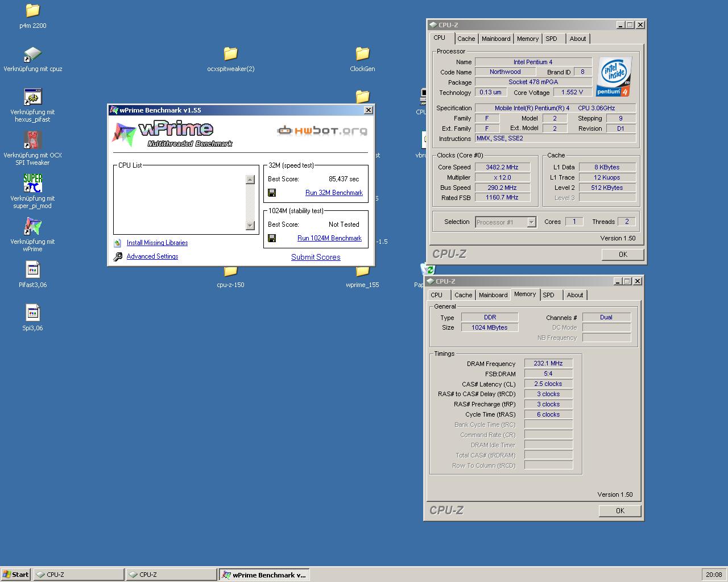Click the DRAM Frequency value 232.1 MHz
This screenshot has height=582, width=728.
point(548,363)
